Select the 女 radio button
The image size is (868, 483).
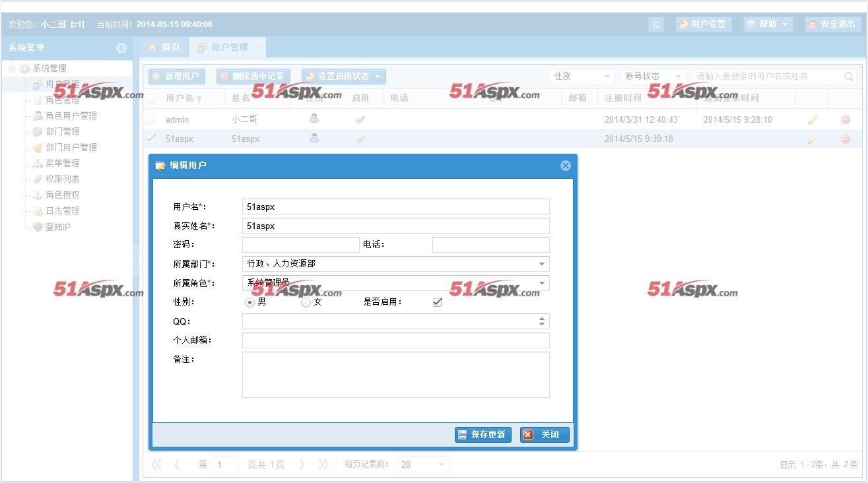coord(306,302)
